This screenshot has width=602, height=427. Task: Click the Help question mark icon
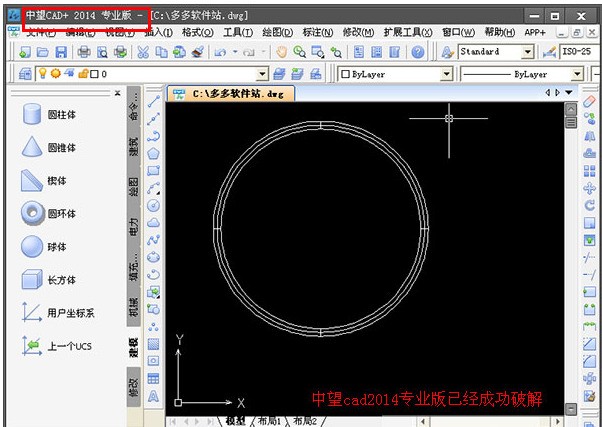pyautogui.click(x=418, y=52)
